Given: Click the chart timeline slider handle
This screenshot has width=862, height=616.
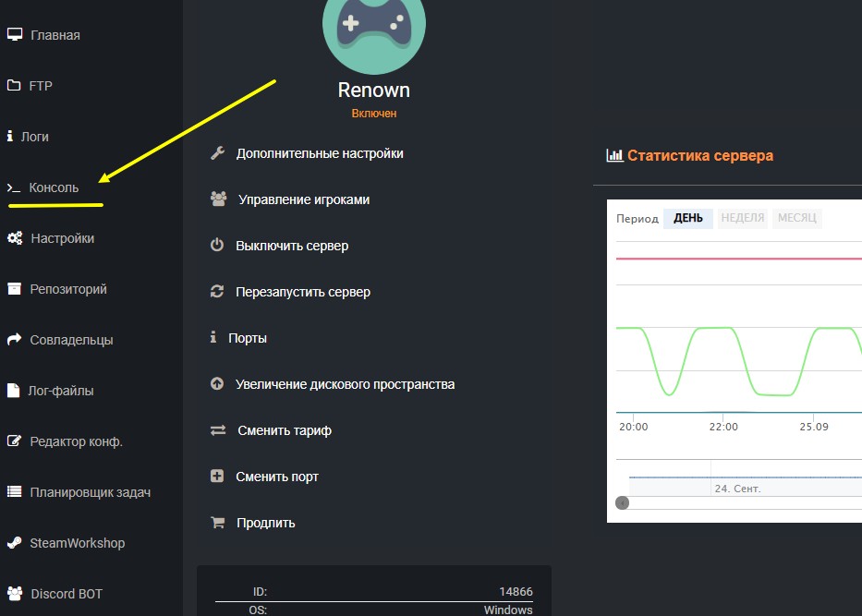Looking at the screenshot, I should (x=622, y=502).
